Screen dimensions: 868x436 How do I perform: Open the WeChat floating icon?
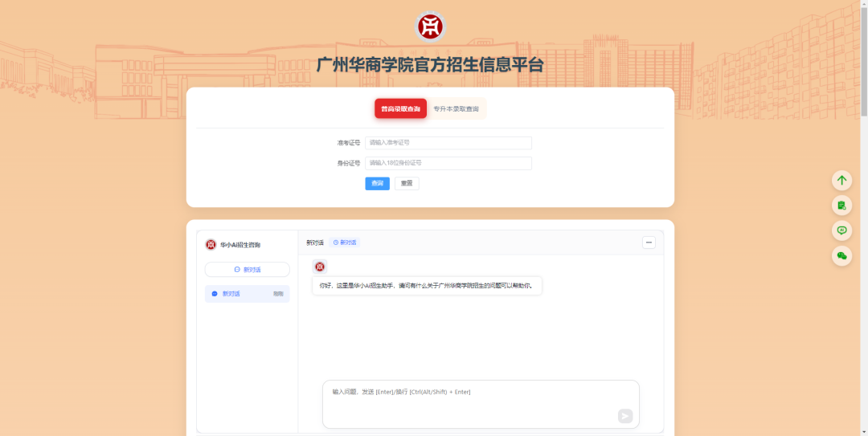pyautogui.click(x=841, y=255)
